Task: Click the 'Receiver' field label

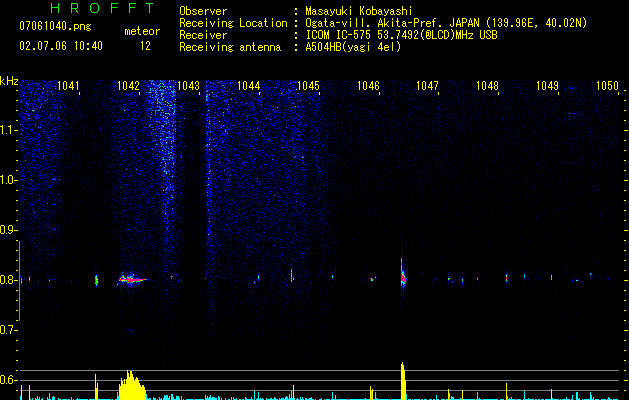Action: coord(203,35)
